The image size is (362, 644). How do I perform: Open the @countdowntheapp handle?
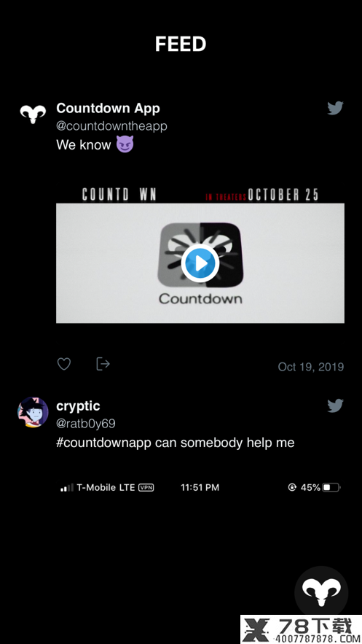111,126
